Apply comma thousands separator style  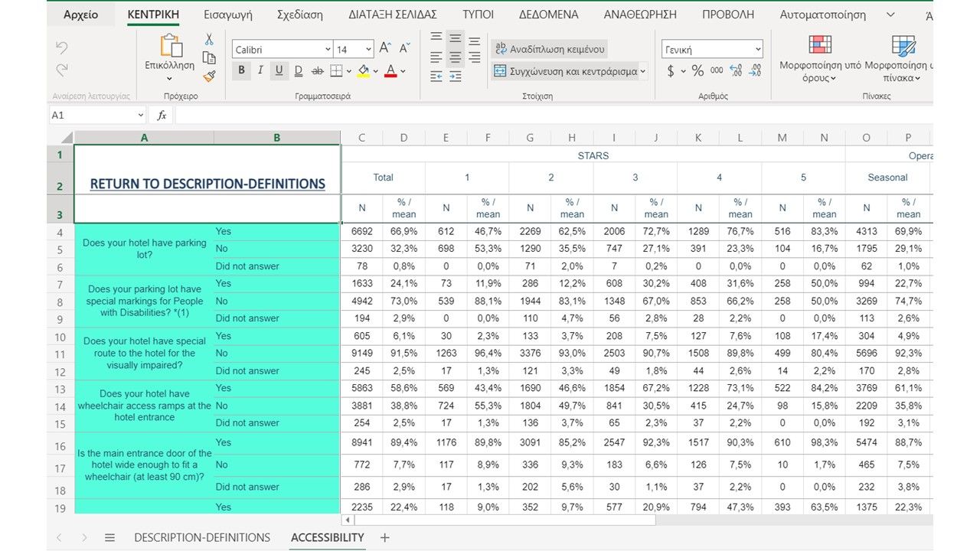[x=717, y=71]
